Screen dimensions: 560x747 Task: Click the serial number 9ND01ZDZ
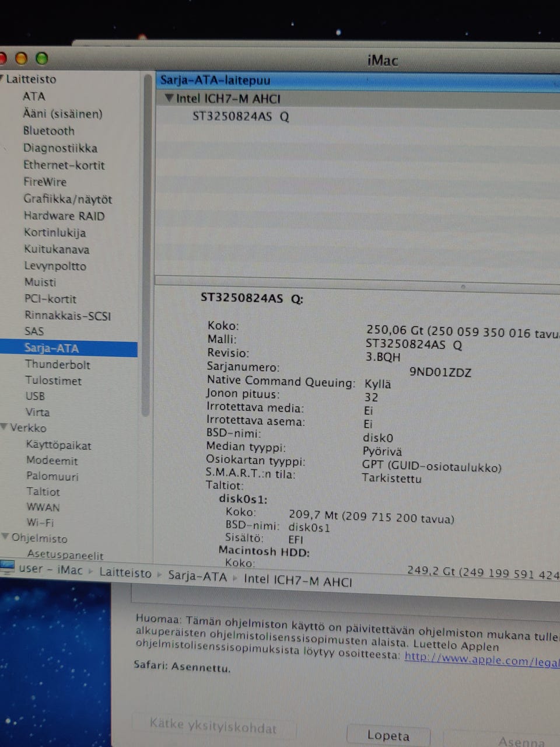(440, 372)
